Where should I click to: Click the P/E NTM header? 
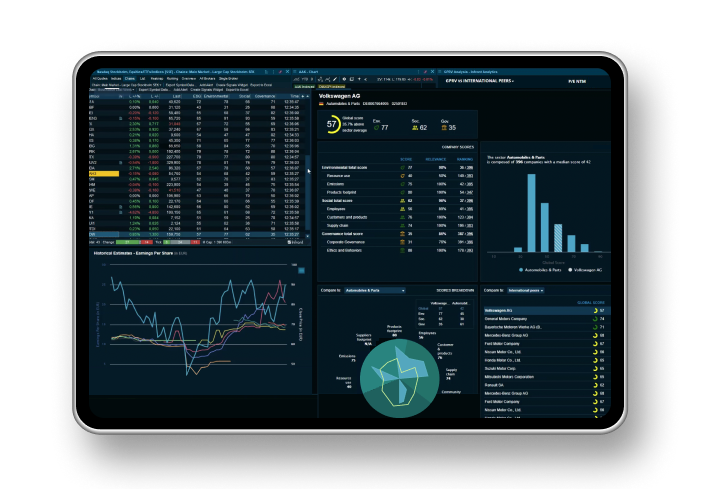(577, 81)
